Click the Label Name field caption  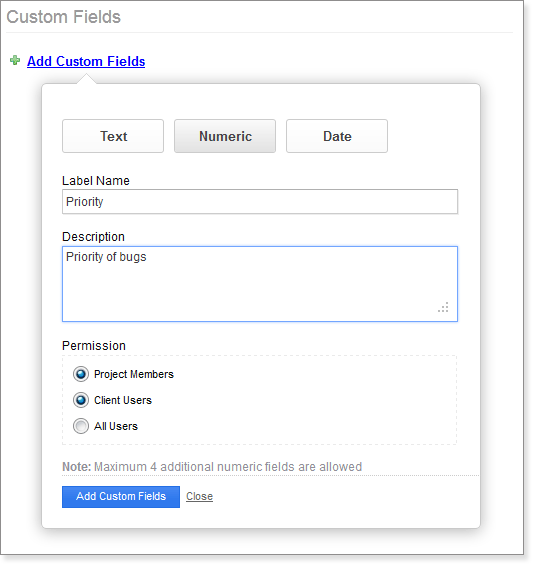(96, 181)
